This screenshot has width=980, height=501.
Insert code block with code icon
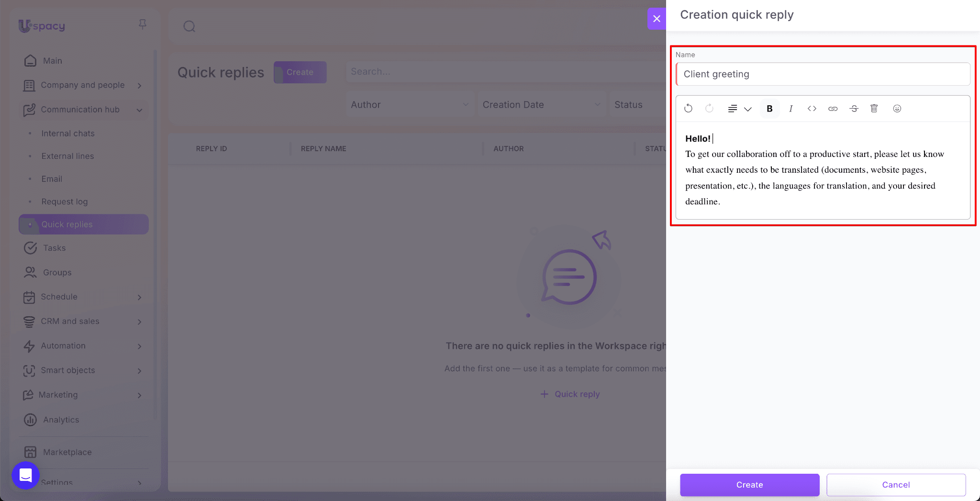(x=812, y=109)
